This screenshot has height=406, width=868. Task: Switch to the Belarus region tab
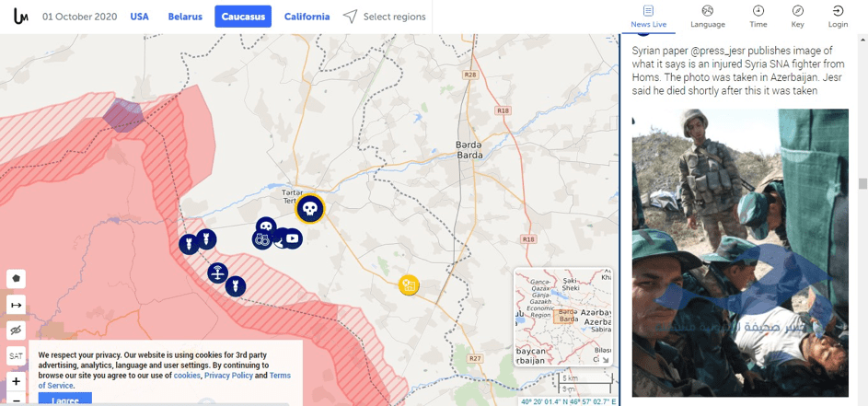point(185,17)
